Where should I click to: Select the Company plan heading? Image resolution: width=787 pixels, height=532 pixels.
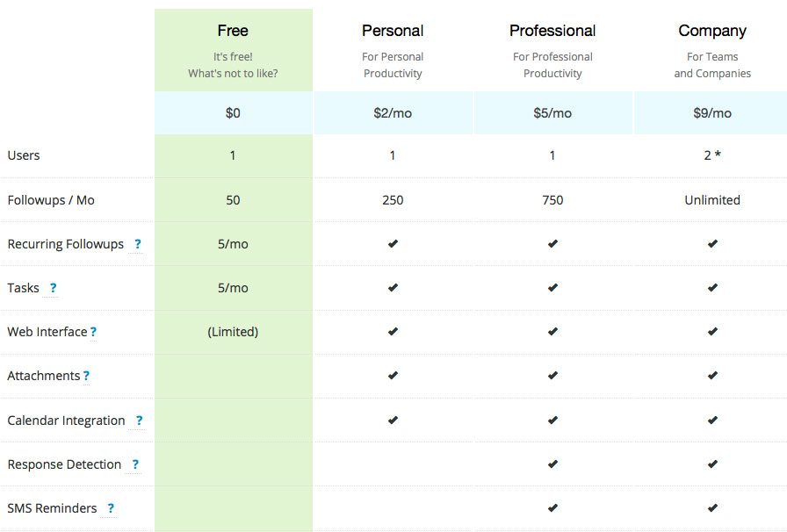tap(712, 31)
